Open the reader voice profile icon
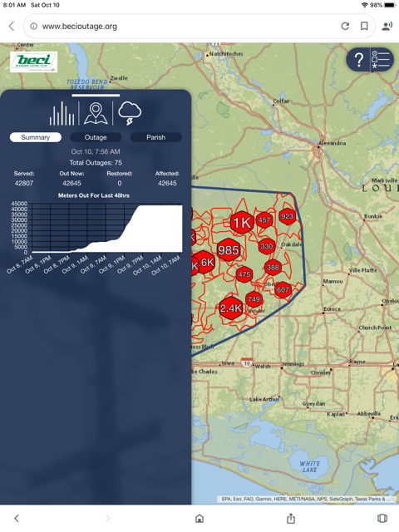This screenshot has height=532, width=399. [x=387, y=26]
